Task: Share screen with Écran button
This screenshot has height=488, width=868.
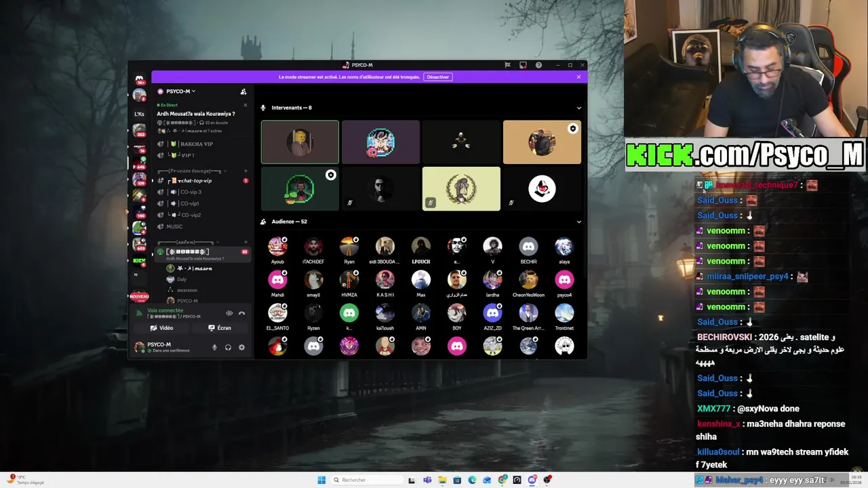Action: point(220,328)
